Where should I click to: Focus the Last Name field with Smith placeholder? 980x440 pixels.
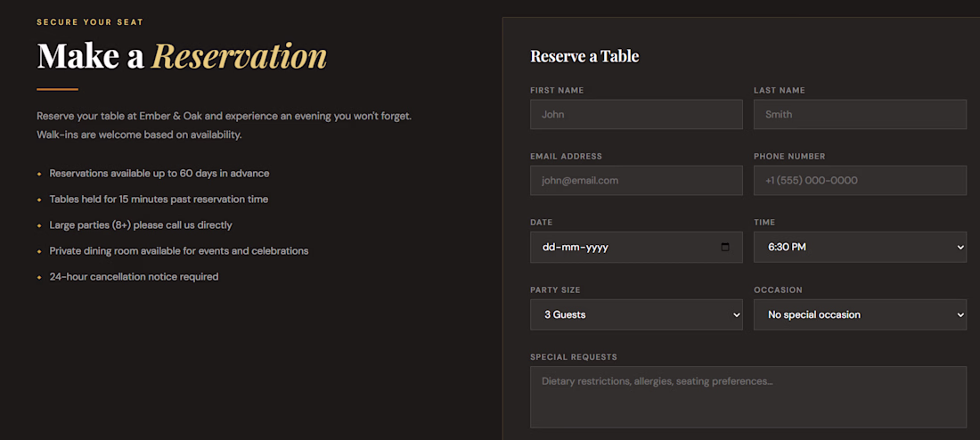[860, 114]
